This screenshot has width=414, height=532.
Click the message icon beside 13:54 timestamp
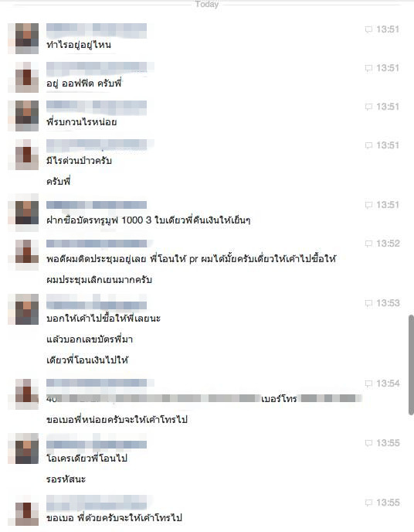click(x=368, y=384)
